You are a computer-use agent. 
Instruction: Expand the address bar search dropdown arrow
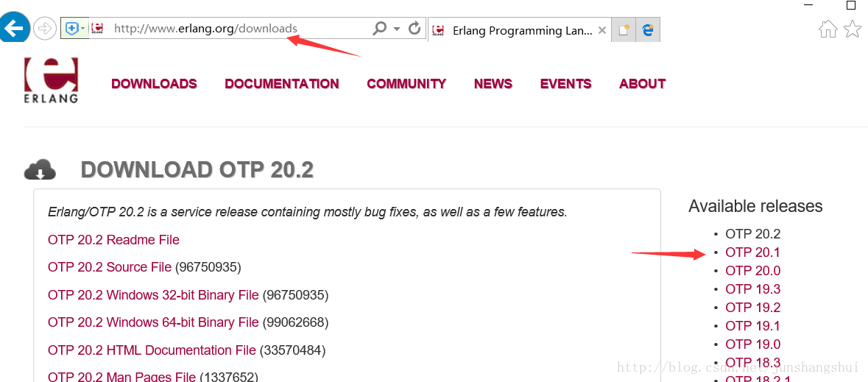(x=396, y=28)
